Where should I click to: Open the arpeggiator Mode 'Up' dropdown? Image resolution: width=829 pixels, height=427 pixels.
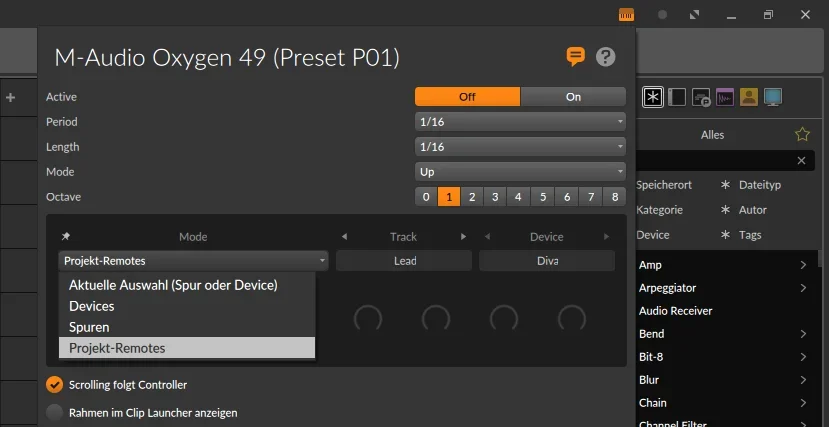pos(520,172)
